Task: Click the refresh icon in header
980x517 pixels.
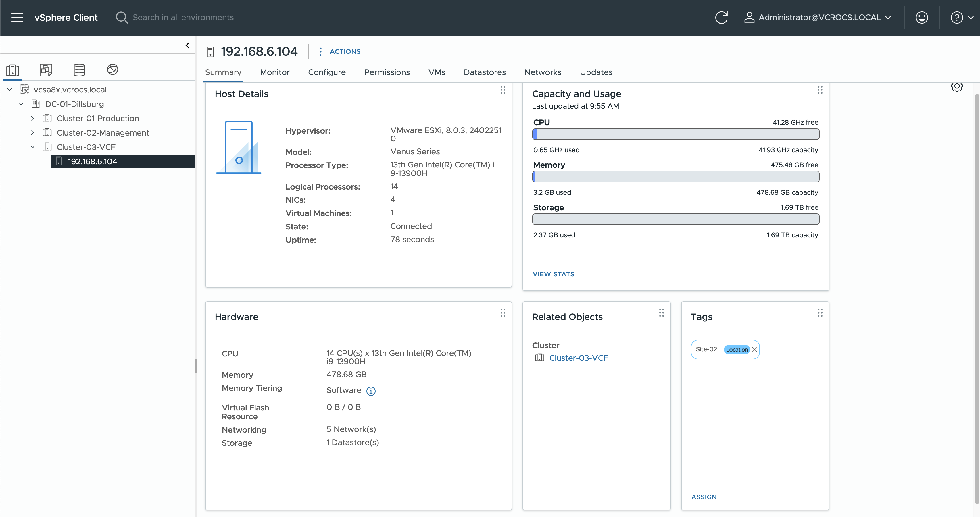Action: click(x=721, y=18)
